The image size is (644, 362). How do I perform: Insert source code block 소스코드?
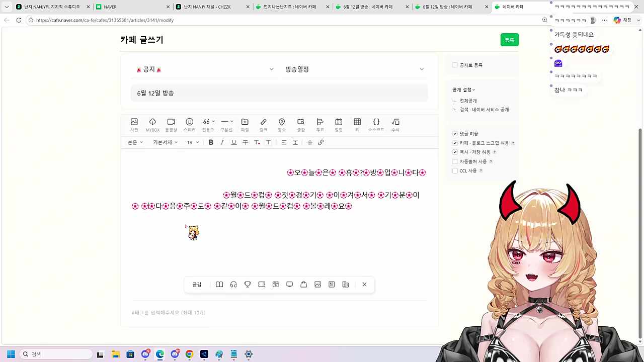coord(376,125)
